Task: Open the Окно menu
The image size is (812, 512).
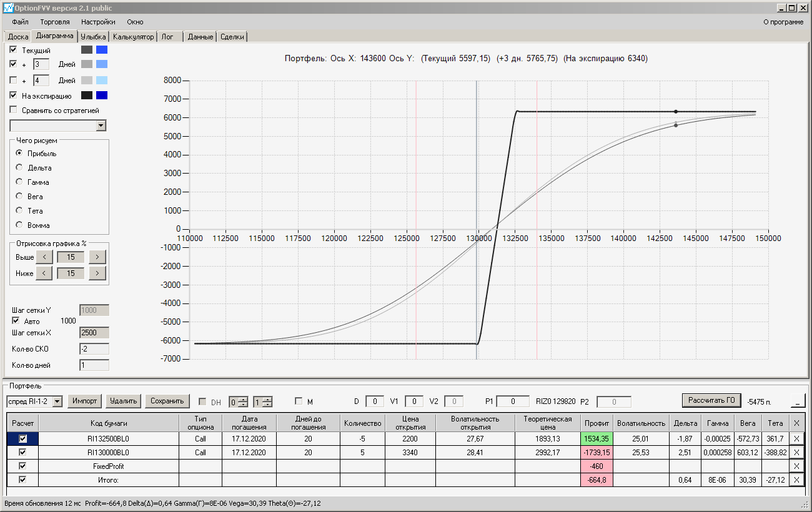Action: click(135, 22)
